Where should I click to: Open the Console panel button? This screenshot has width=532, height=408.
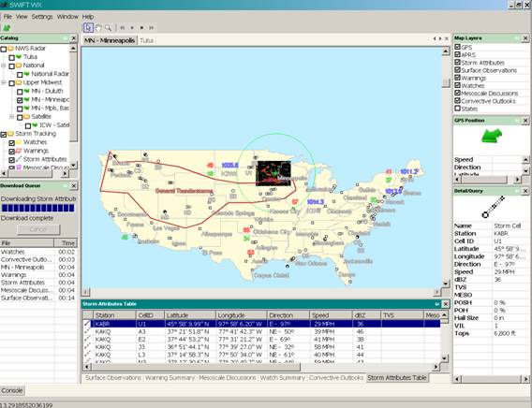coord(12,391)
